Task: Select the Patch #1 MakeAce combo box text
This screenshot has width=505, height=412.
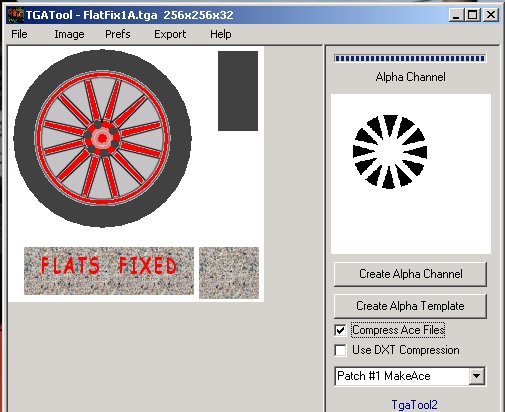Action: pyautogui.click(x=384, y=376)
